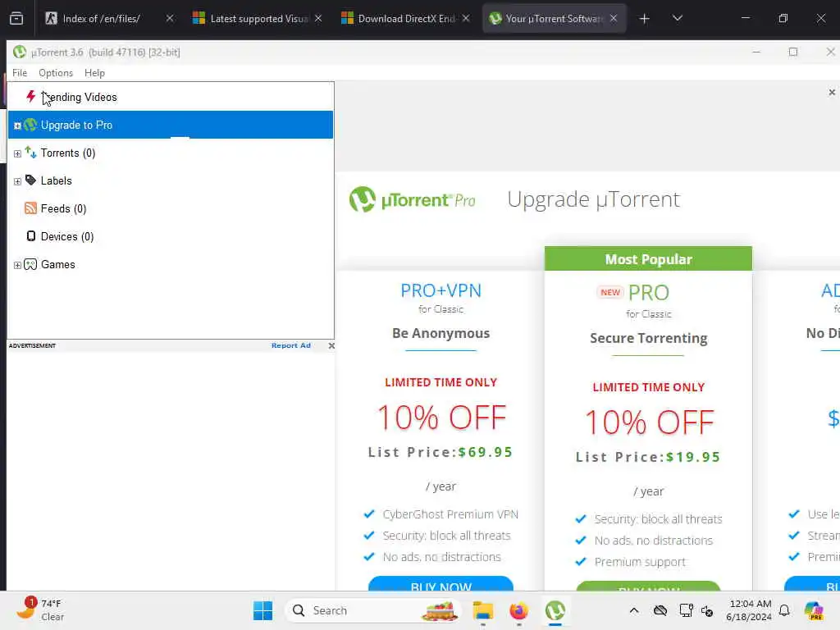Click the volume tray icon

click(707, 610)
